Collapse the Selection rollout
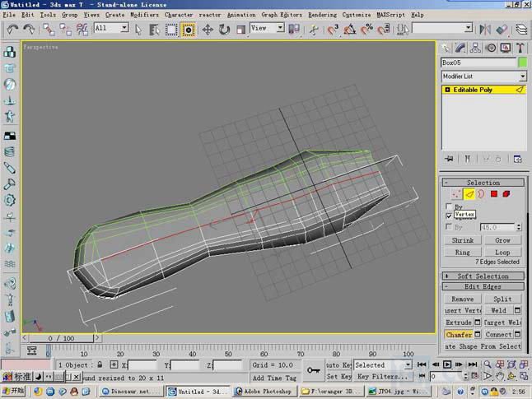 click(483, 183)
